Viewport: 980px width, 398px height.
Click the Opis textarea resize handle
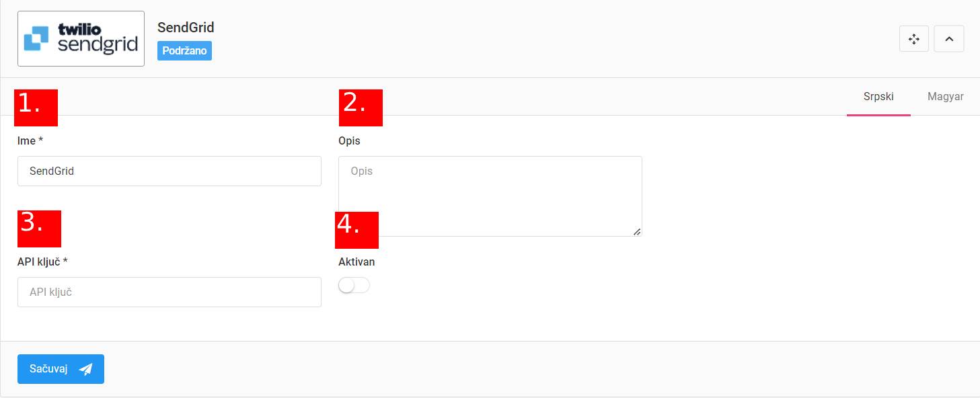point(636,231)
